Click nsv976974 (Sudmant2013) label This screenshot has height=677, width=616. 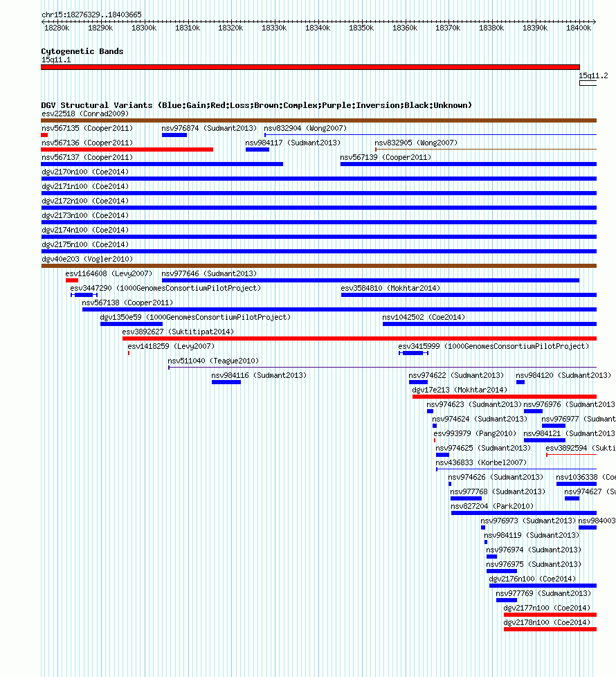(x=534, y=550)
